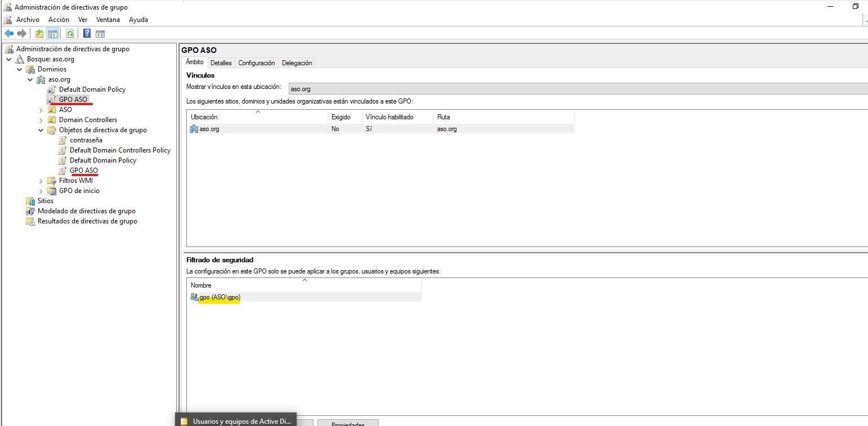The width and height of the screenshot is (868, 426).
Task: Select the Domain Controllers folder icon
Action: pyautogui.click(x=52, y=120)
